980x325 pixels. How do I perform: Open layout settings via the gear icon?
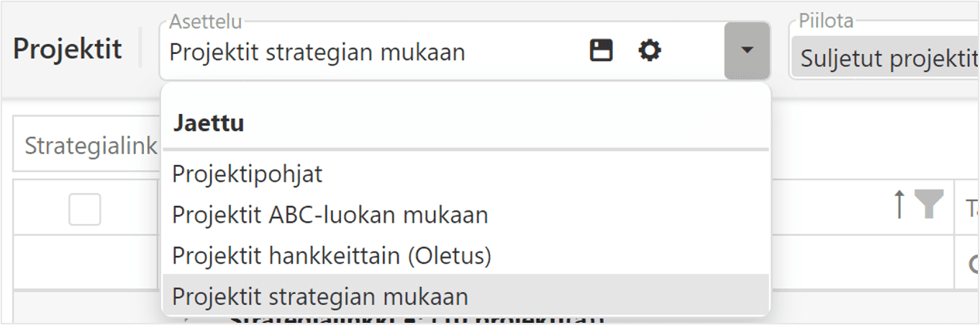pos(650,50)
